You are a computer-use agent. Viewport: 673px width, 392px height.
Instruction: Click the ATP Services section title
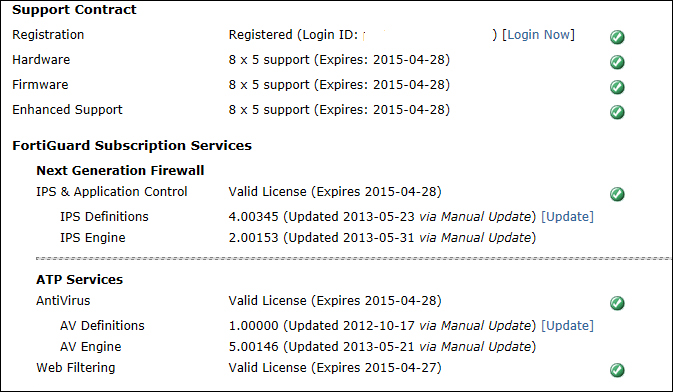pyautogui.click(x=79, y=280)
